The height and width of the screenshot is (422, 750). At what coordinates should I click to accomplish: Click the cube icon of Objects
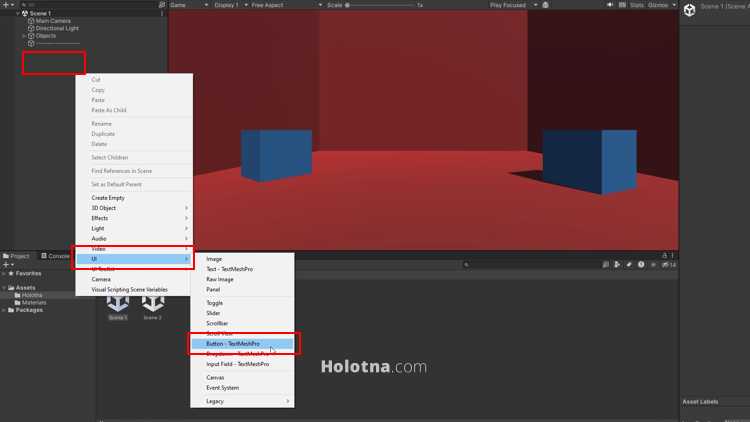click(31, 36)
